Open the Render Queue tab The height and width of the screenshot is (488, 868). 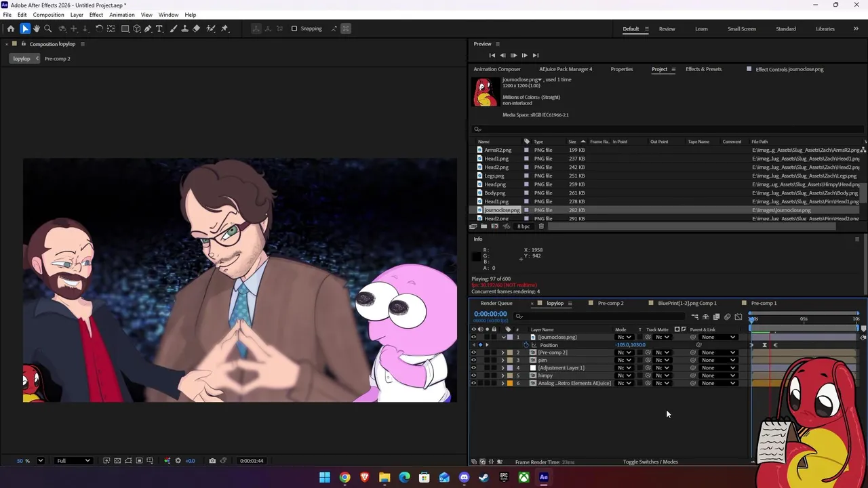[x=496, y=303]
